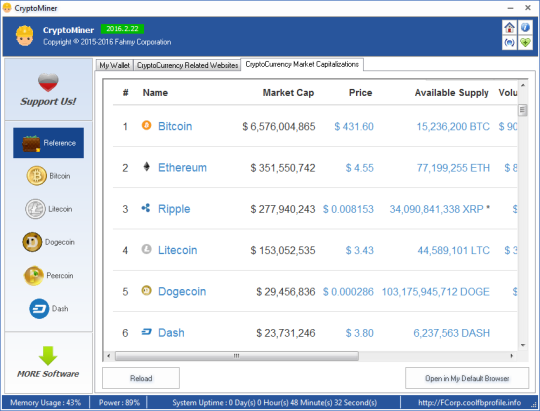Viewport: 540px width, 411px height.
Task: Click supply 103,175,945,712 DOGE
Action: [436, 292]
